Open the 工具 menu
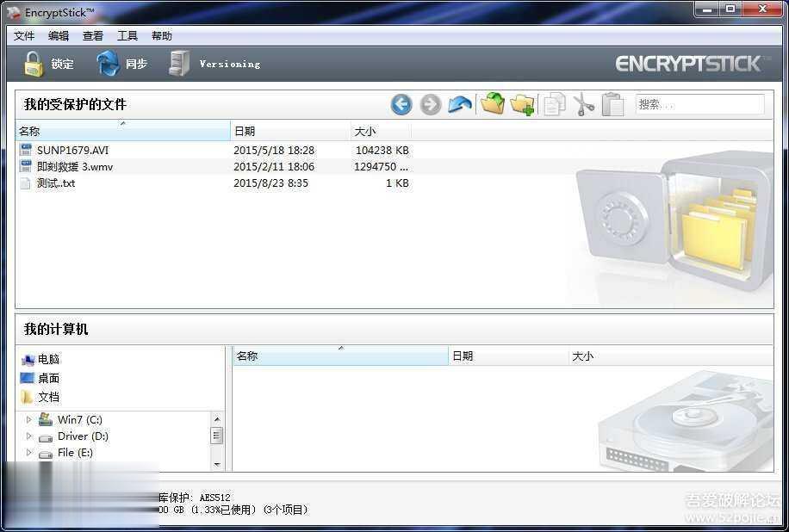This screenshot has height=532, width=789. click(127, 35)
